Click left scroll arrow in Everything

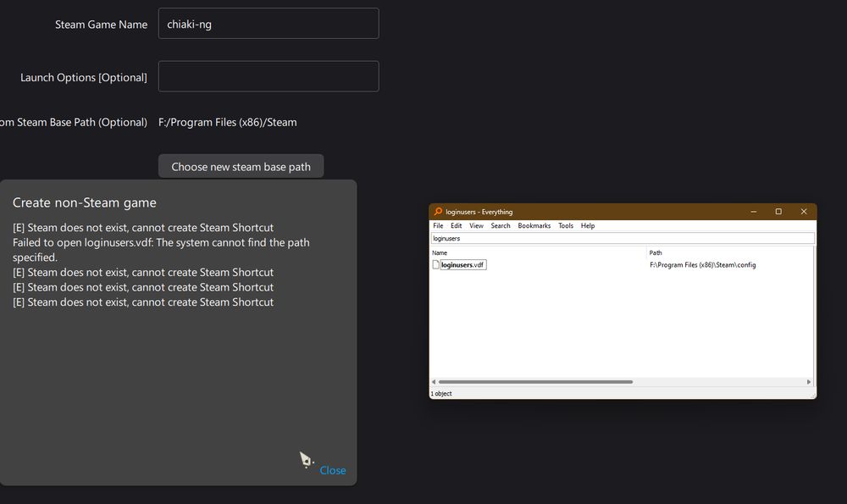(x=433, y=382)
